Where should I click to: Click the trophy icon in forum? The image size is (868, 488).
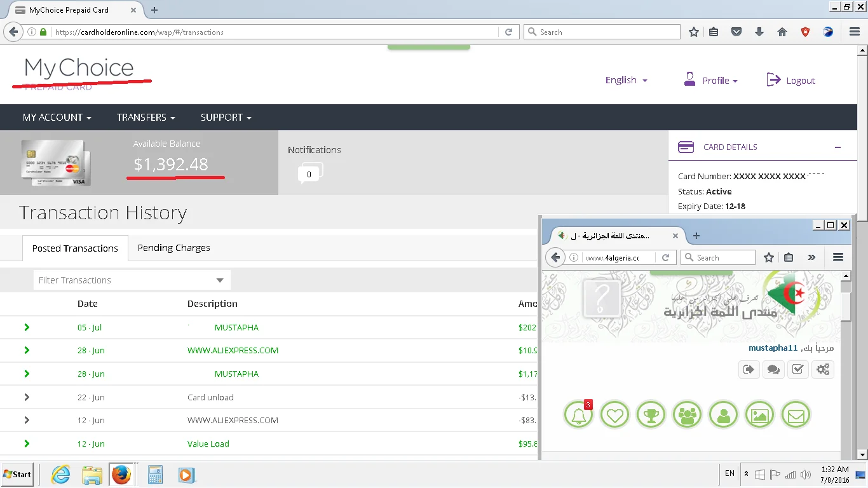click(651, 415)
